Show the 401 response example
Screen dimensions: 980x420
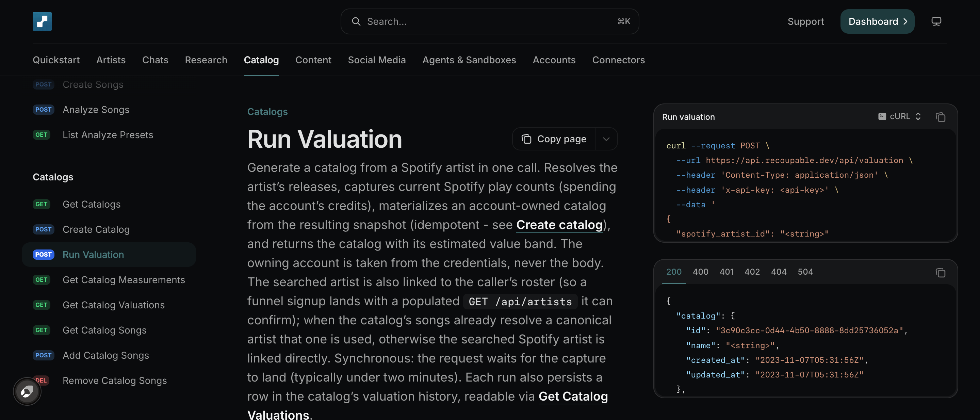tap(726, 272)
